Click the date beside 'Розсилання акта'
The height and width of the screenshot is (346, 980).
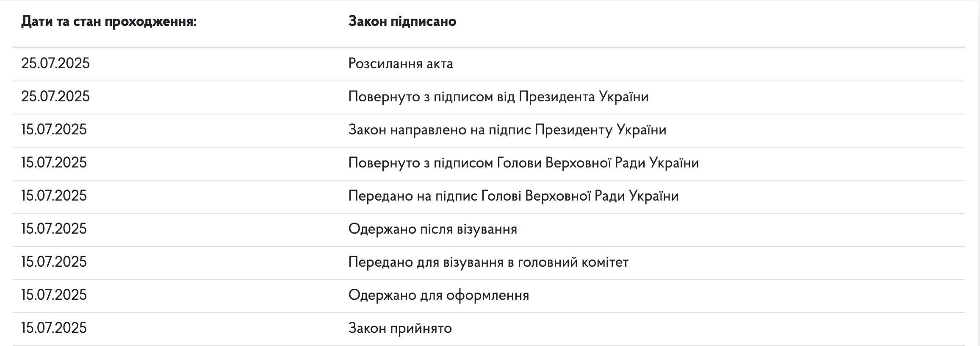(x=55, y=64)
